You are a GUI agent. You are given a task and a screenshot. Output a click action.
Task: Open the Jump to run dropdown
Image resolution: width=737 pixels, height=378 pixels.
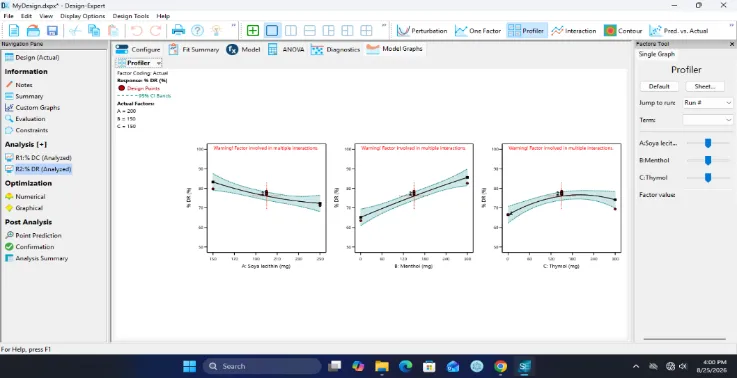point(707,102)
